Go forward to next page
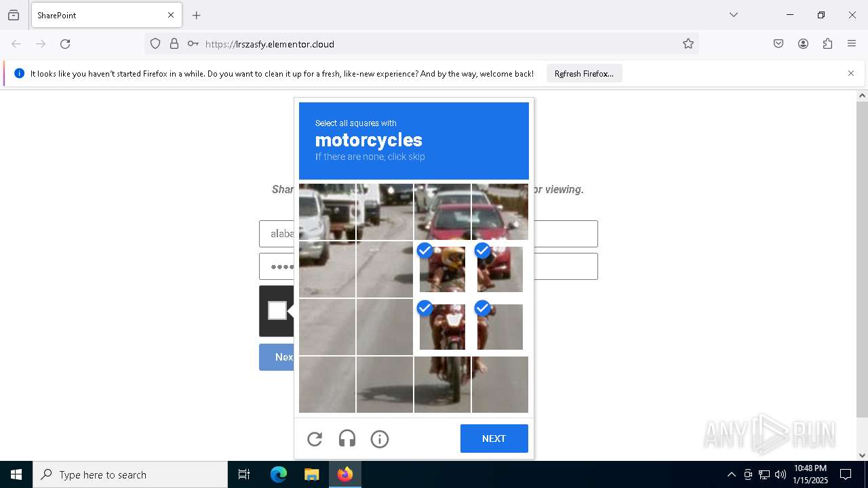 point(41,44)
